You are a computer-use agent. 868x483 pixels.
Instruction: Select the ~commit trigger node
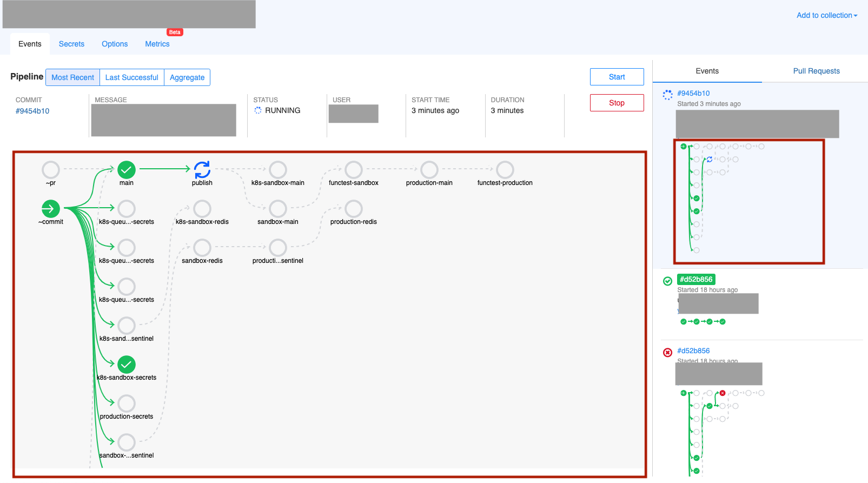(x=51, y=208)
